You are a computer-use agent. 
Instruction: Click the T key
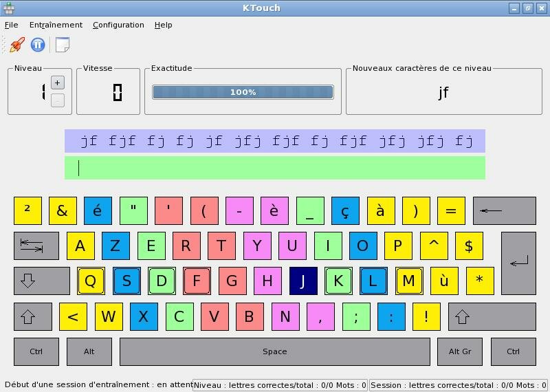pyautogui.click(x=221, y=246)
